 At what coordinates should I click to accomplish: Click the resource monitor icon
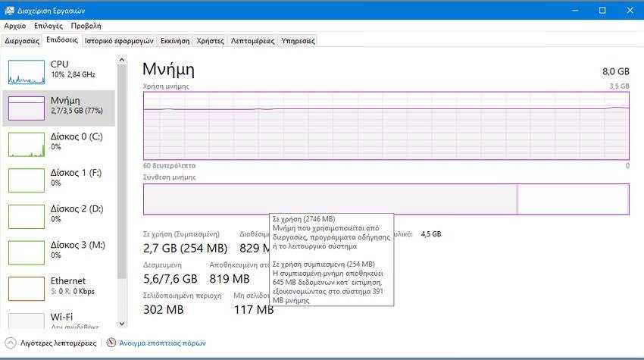point(111,343)
